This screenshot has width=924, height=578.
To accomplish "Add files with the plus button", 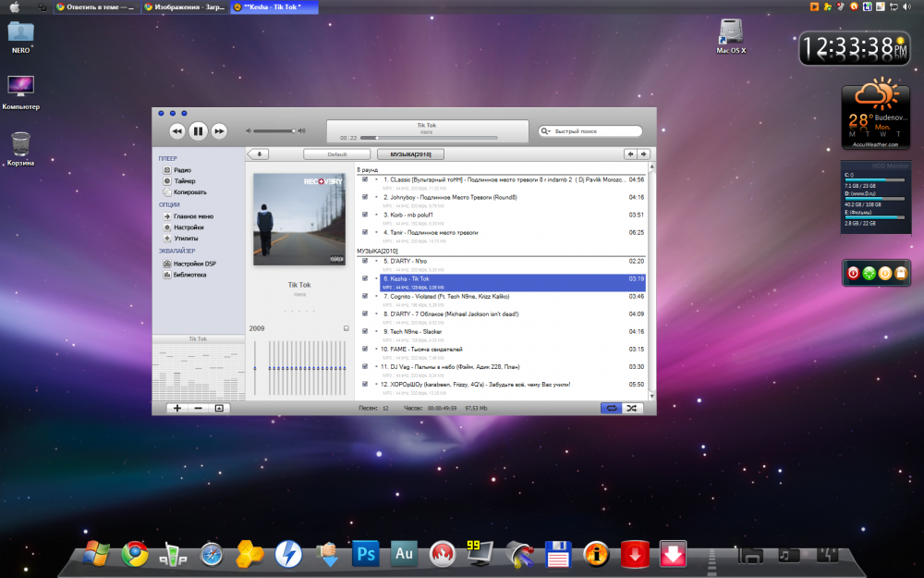I will click(176, 408).
